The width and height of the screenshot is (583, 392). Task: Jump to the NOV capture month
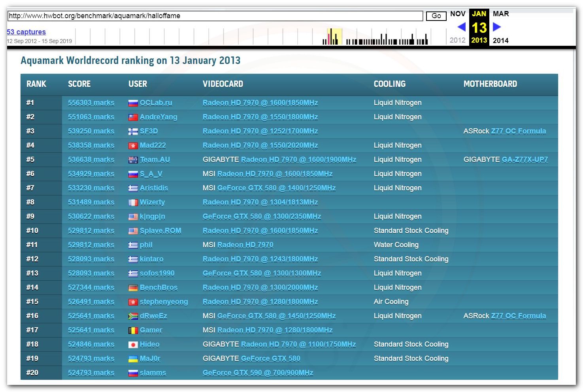(x=458, y=14)
